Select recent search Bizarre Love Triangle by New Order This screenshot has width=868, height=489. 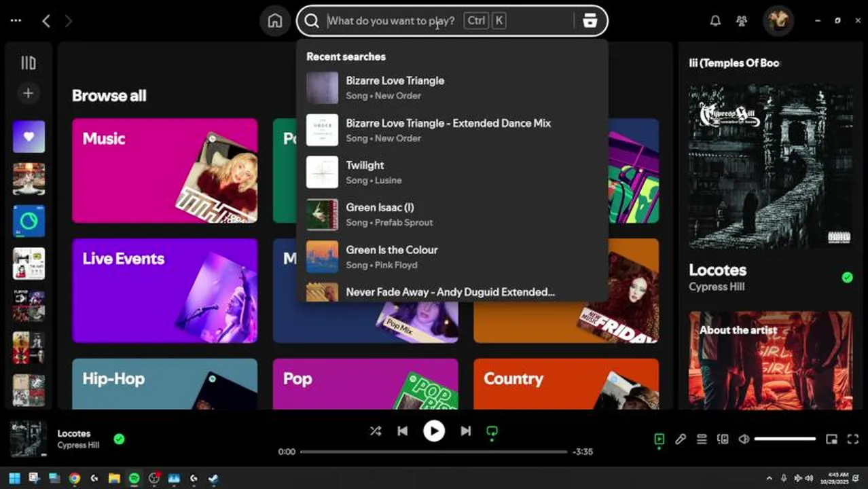pos(452,88)
